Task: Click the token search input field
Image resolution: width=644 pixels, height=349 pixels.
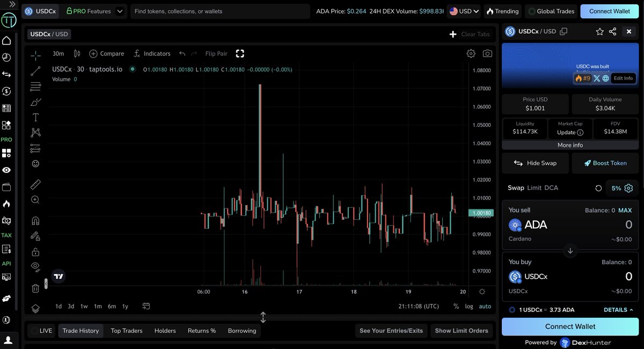Action: pos(220,11)
